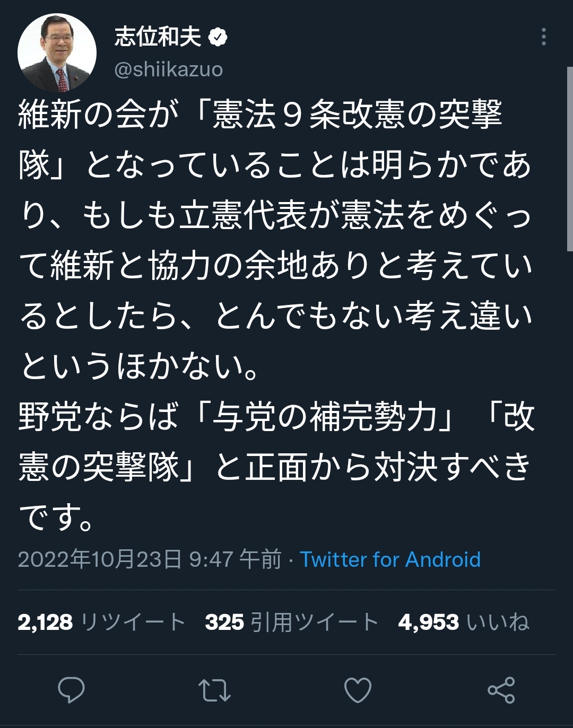Open the 志位和夫 profile picture
This screenshot has height=728, width=573.
[x=57, y=53]
